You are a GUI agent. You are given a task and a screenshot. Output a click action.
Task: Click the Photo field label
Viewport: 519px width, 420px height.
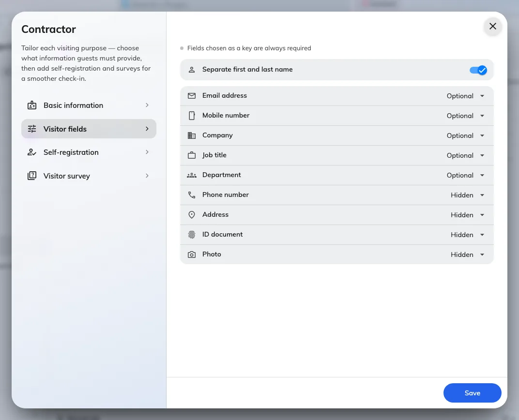212,255
